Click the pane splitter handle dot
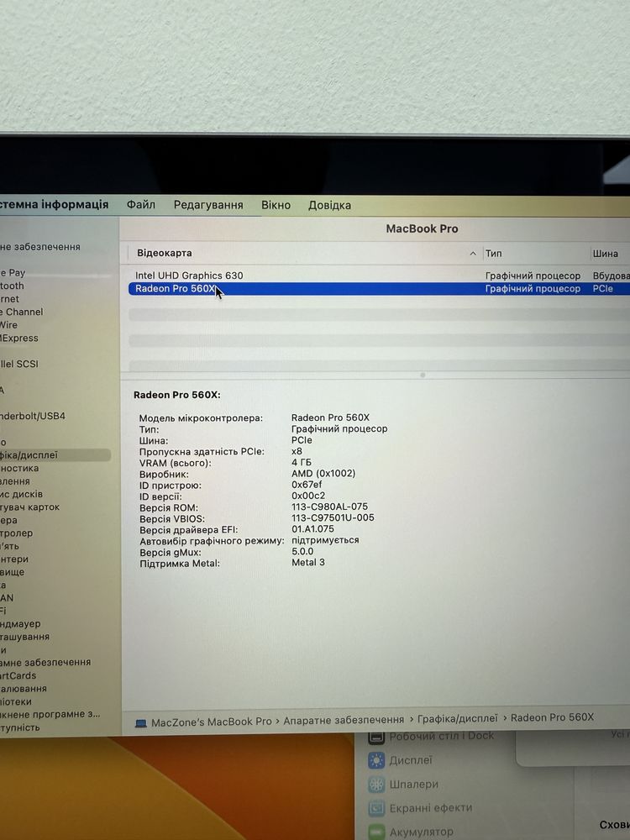630x840 pixels. click(423, 375)
